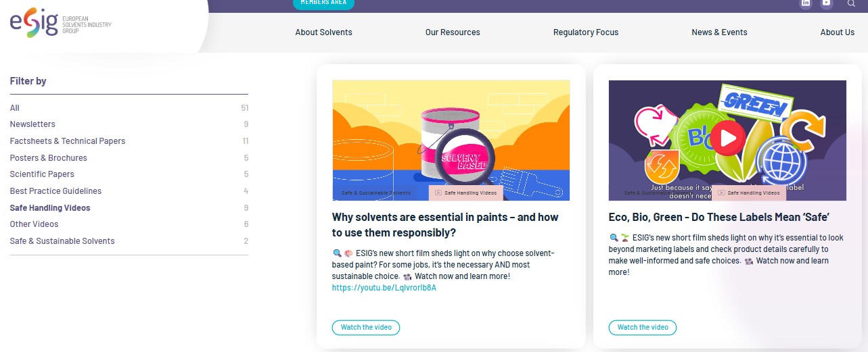
Task: Click Watch the video for Eco, Bio, Green
Action: [643, 328]
